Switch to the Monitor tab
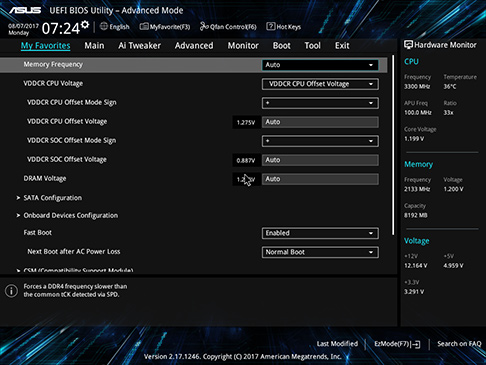486x365 pixels. [243, 46]
